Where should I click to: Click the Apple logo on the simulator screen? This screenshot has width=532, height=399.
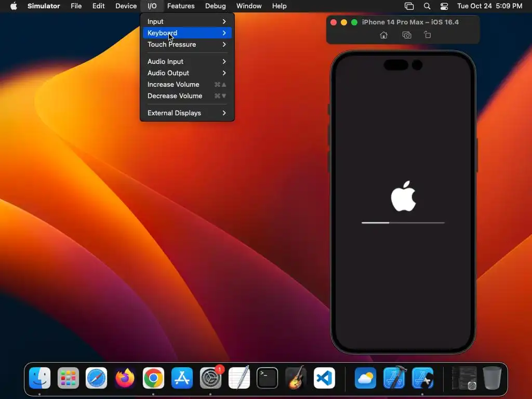point(403,196)
